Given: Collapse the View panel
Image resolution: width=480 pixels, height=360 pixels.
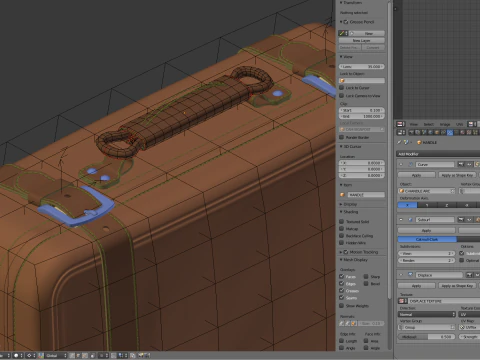Looking at the screenshot, I should pos(341,57).
